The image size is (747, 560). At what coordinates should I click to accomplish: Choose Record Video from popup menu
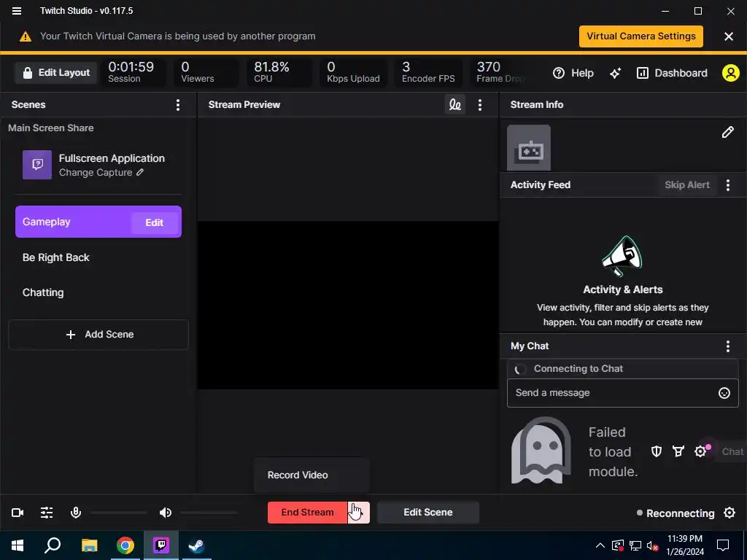[x=311, y=475]
